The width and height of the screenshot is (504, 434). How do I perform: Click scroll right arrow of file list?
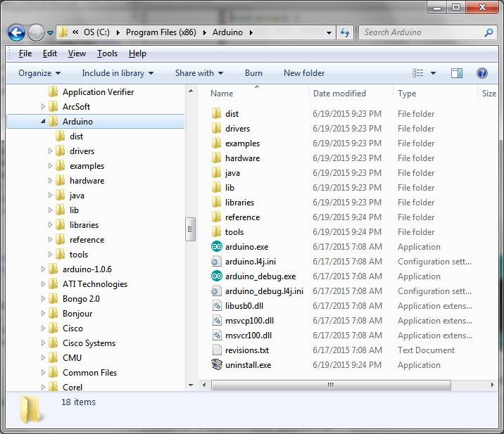492,385
